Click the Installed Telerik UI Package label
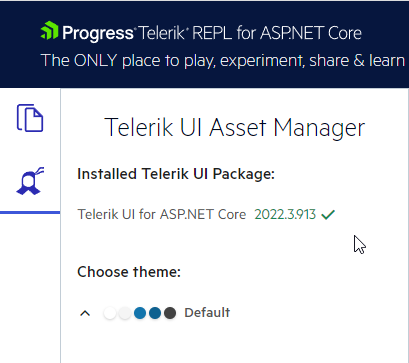Viewport: 409px width, 363px height. (176, 174)
